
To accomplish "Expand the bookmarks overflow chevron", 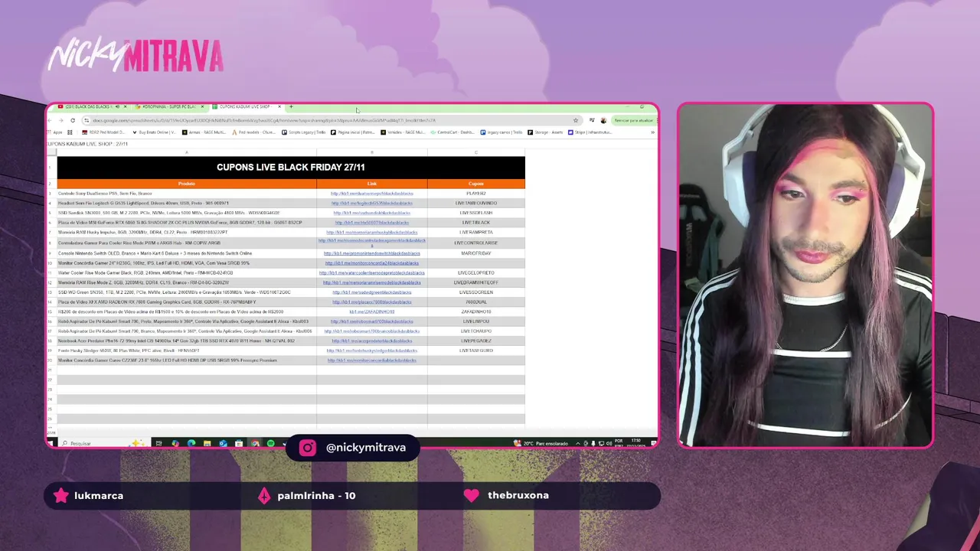I will (652, 132).
